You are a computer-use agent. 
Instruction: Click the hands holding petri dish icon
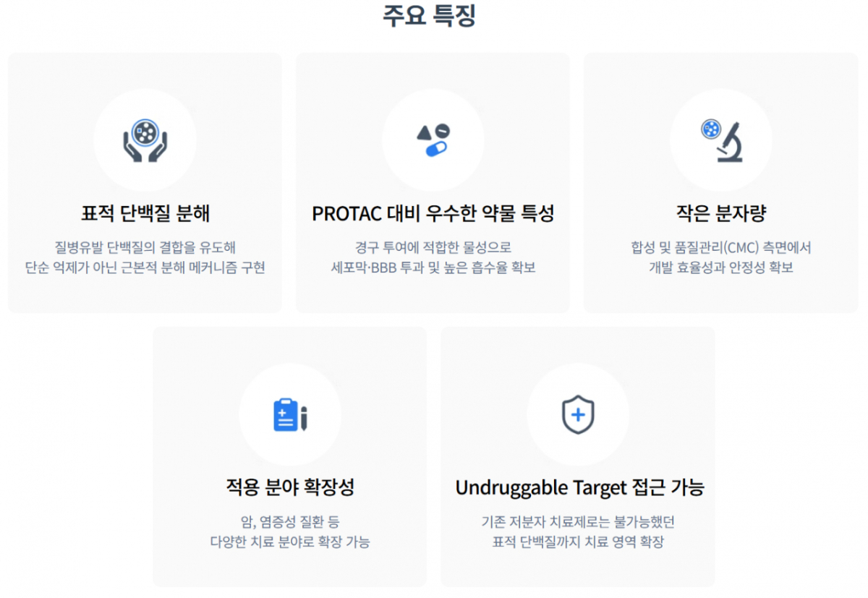(145, 140)
